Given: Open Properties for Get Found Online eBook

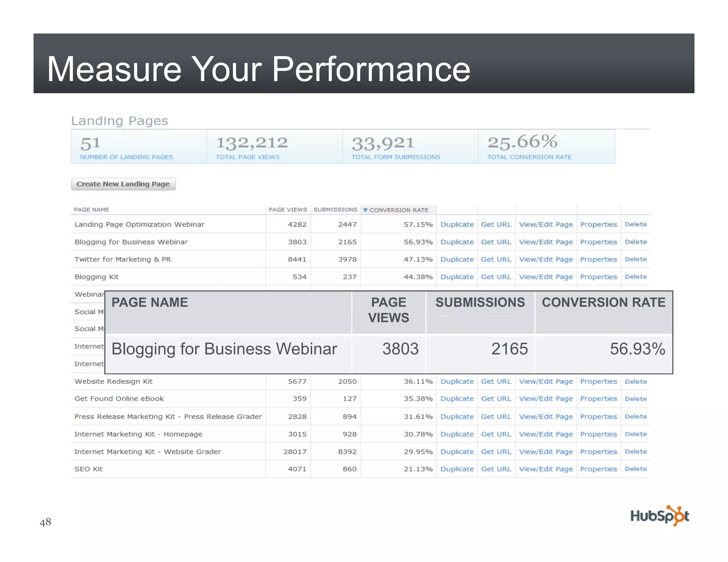Looking at the screenshot, I should tap(598, 399).
